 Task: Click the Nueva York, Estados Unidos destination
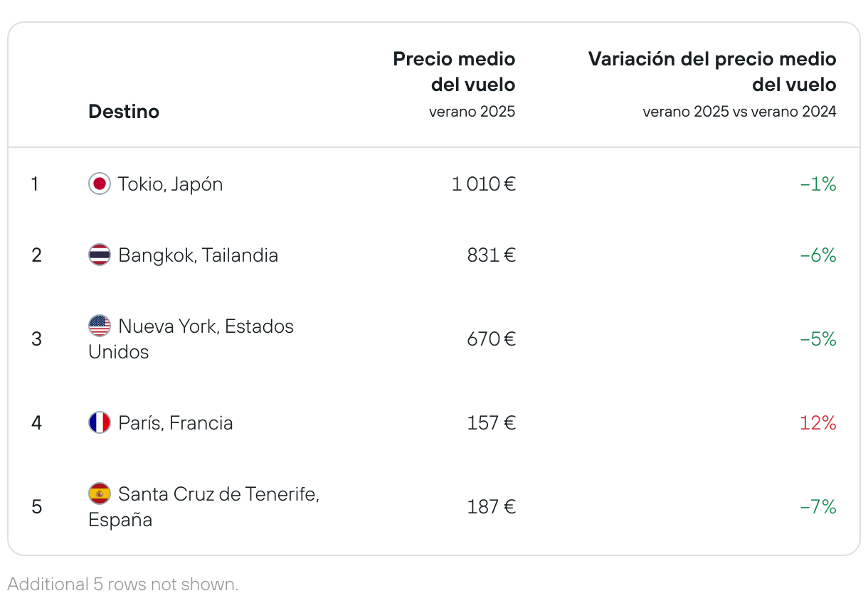[x=191, y=339]
